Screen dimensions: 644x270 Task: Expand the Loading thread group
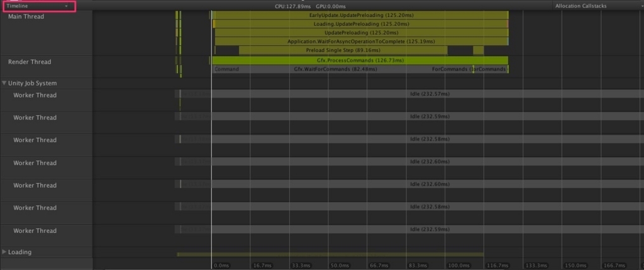(x=4, y=252)
